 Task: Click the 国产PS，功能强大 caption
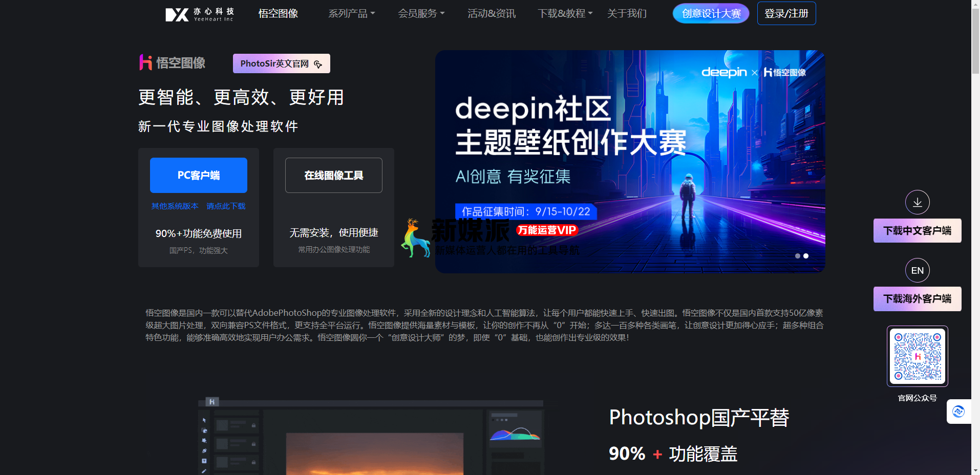pos(199,250)
